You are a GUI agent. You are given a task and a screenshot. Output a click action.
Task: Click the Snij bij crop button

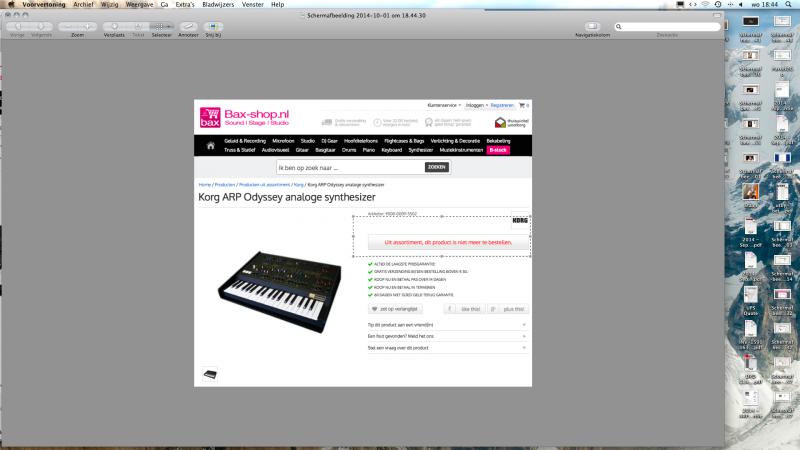click(213, 26)
